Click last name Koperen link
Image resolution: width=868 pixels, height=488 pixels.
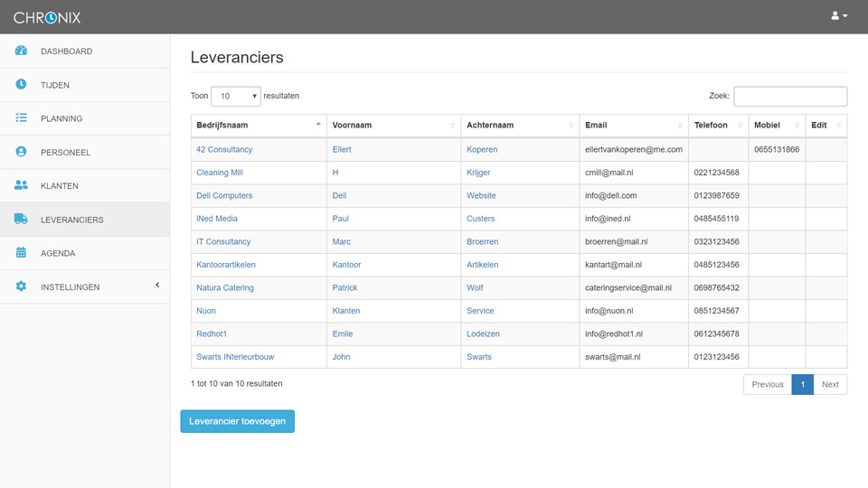coord(482,149)
